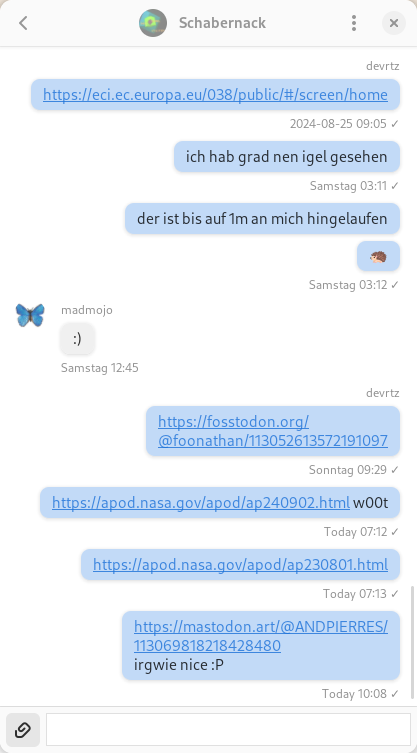The height and width of the screenshot is (753, 417).
Task: Click the hedgehog emoji message
Action: [378, 256]
